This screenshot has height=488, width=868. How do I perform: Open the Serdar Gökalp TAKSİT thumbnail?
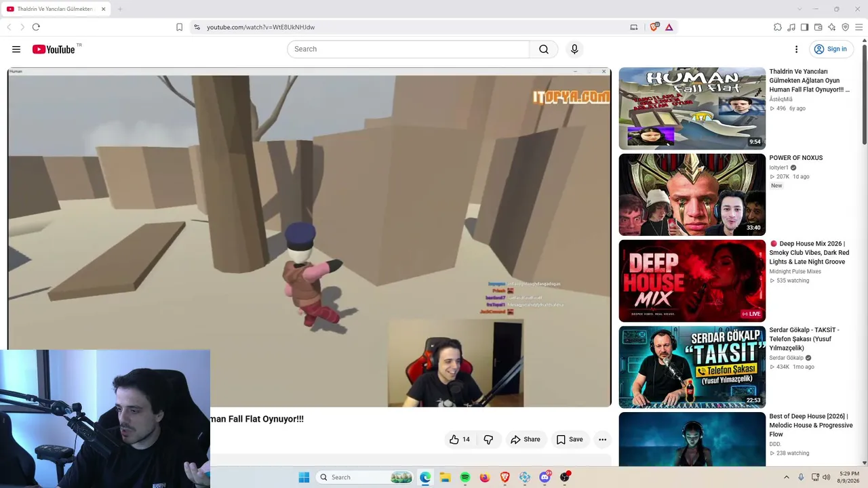[x=692, y=367]
